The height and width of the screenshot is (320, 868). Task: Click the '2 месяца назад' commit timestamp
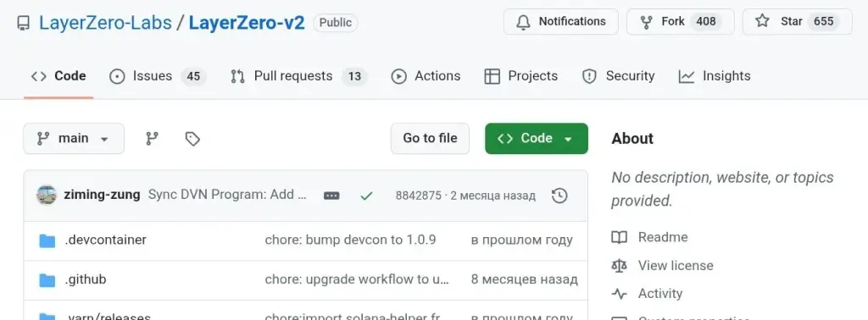[492, 196]
